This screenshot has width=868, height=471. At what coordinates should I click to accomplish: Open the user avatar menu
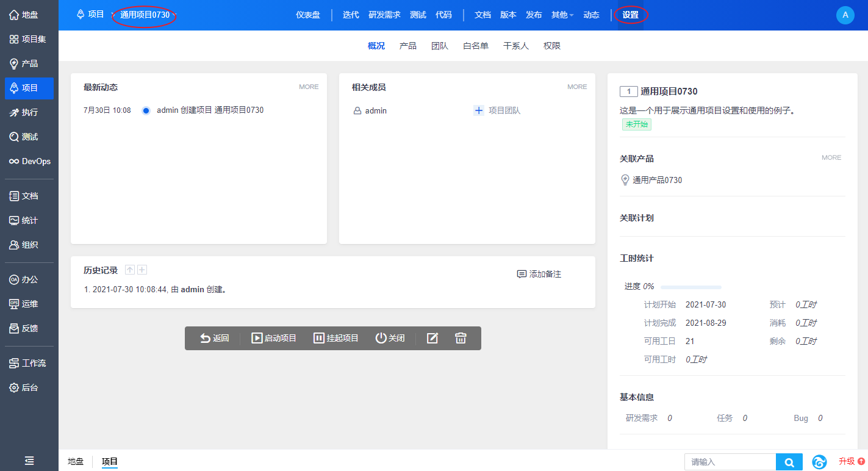click(845, 15)
